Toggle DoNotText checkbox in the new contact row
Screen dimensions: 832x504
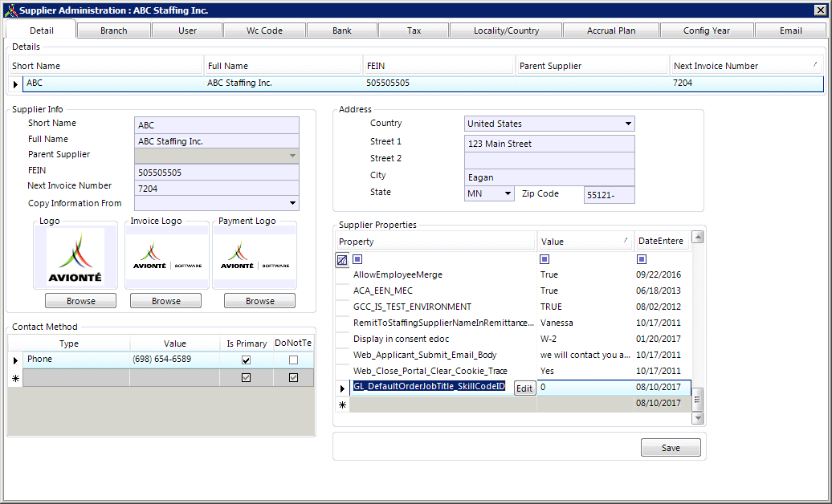[293, 378]
